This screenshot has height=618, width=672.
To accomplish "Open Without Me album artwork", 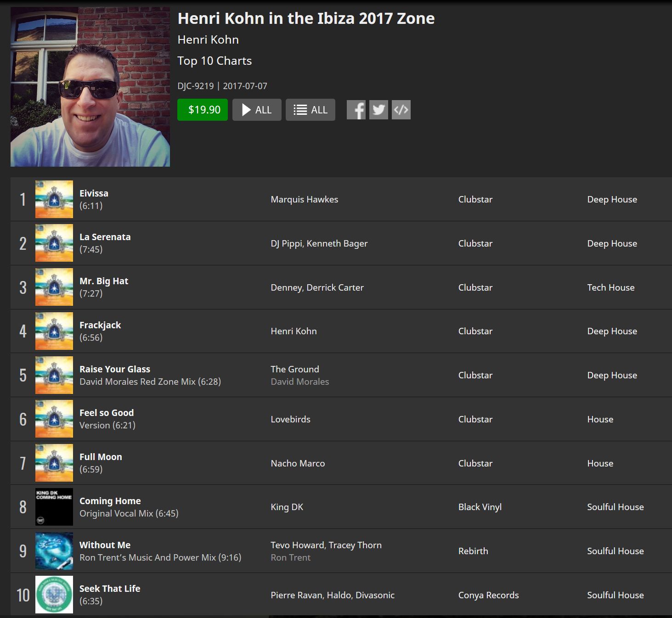I will tap(54, 551).
